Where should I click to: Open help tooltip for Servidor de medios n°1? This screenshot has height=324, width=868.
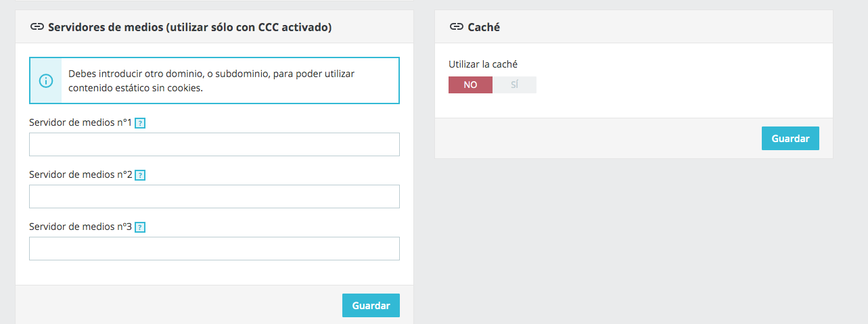140,123
